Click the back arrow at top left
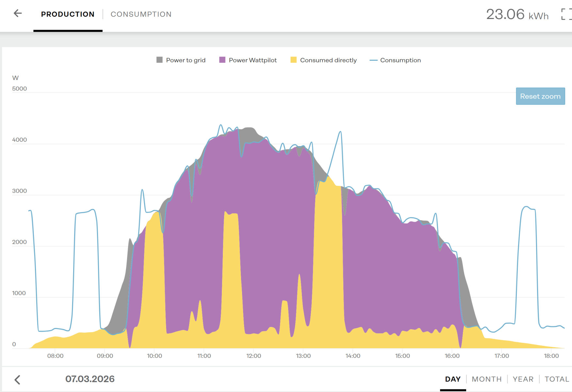This screenshot has width=572, height=392. 18,13
